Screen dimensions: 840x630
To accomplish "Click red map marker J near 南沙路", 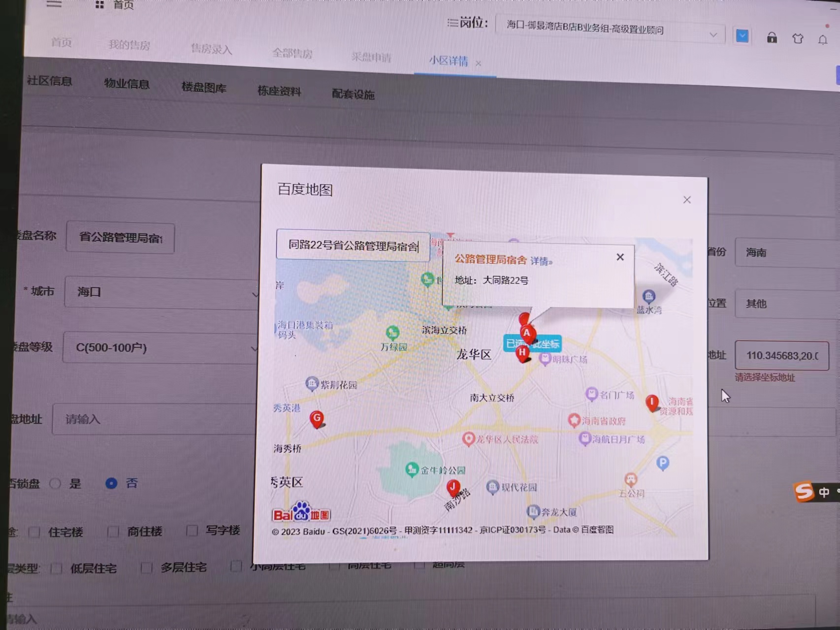I will pyautogui.click(x=453, y=488).
